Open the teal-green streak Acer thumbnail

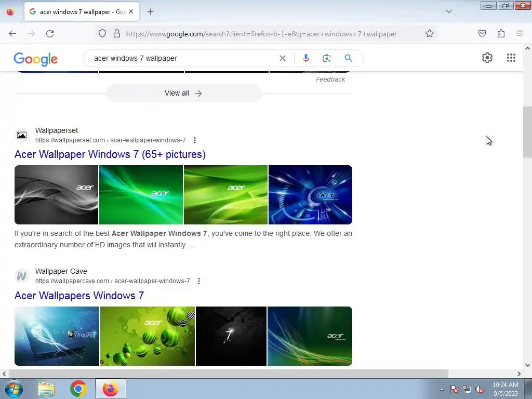point(141,195)
